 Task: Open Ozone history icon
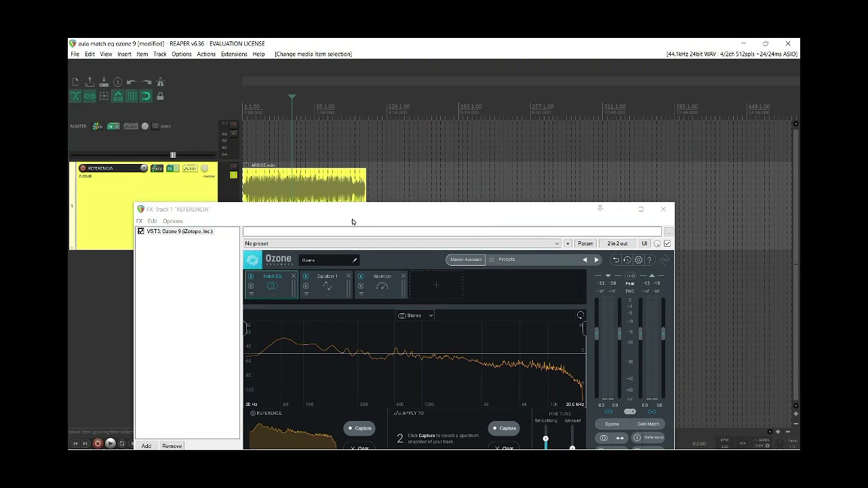point(627,260)
